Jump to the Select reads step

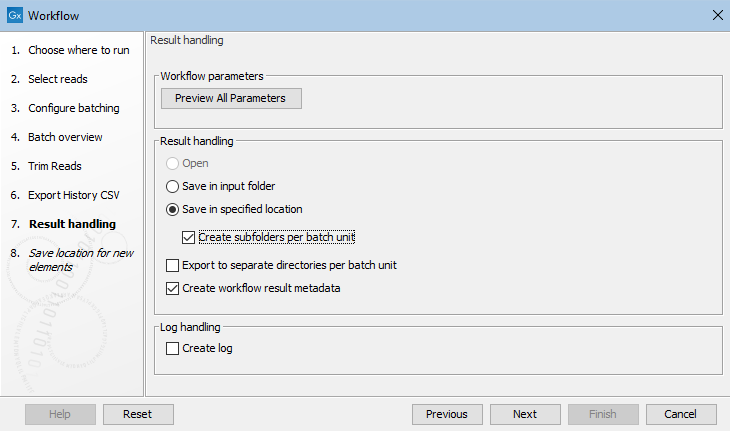coord(57,79)
